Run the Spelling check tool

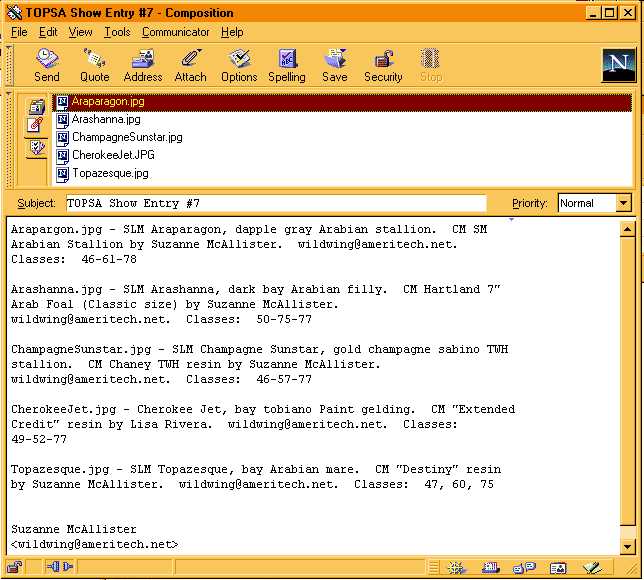pos(287,66)
